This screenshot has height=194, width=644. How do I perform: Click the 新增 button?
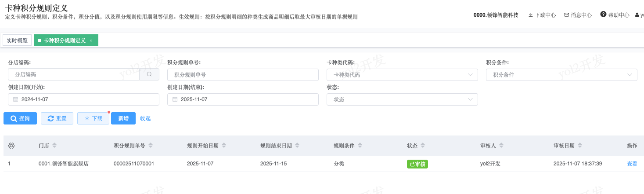click(123, 118)
